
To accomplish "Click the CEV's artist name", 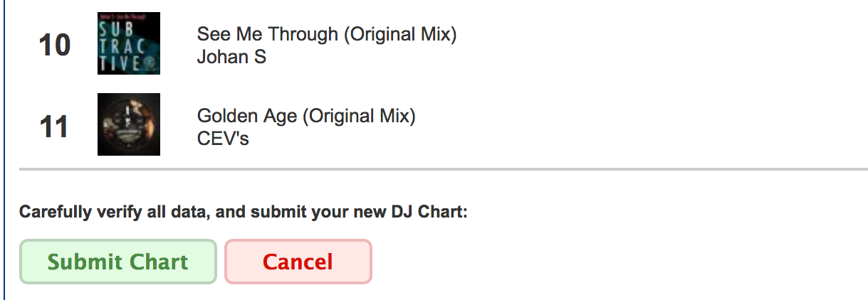I will point(223,138).
